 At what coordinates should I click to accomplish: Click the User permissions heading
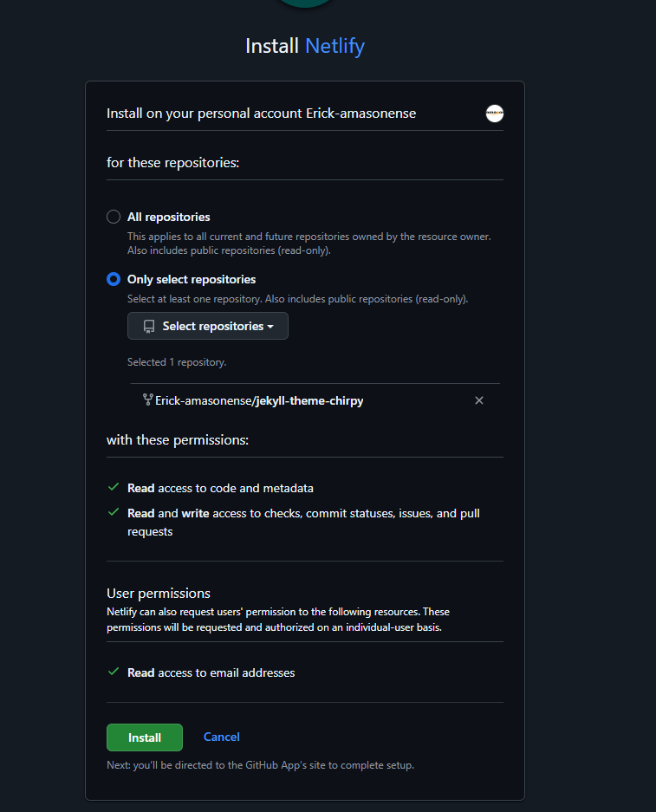159,594
